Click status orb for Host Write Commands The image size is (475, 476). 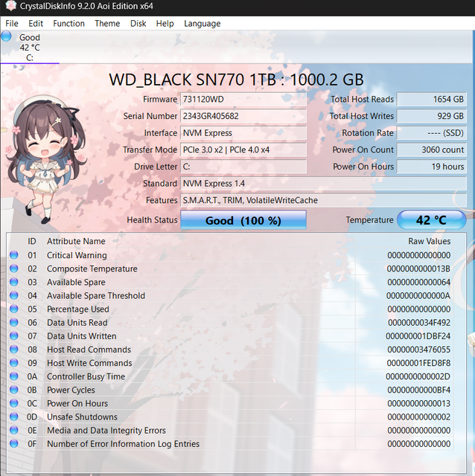point(14,362)
